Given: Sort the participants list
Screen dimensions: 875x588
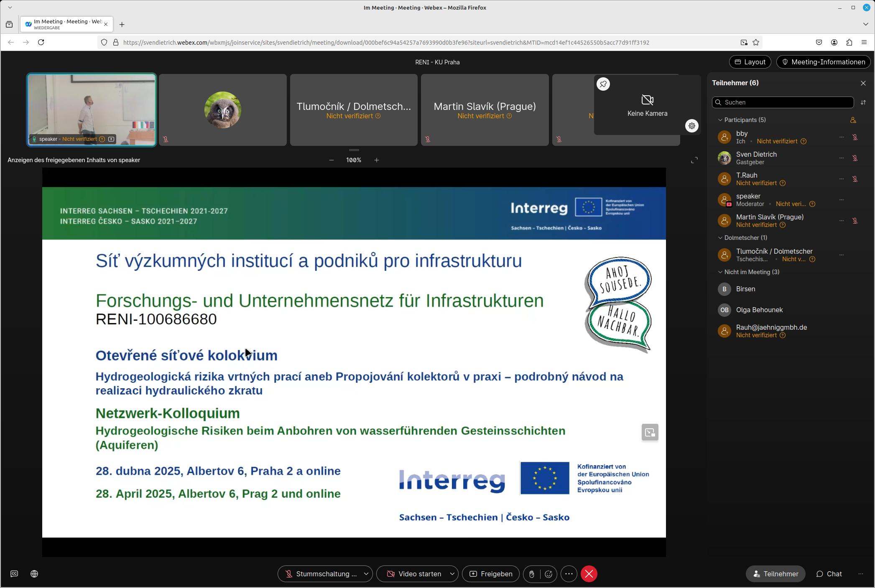Looking at the screenshot, I should [x=863, y=102].
